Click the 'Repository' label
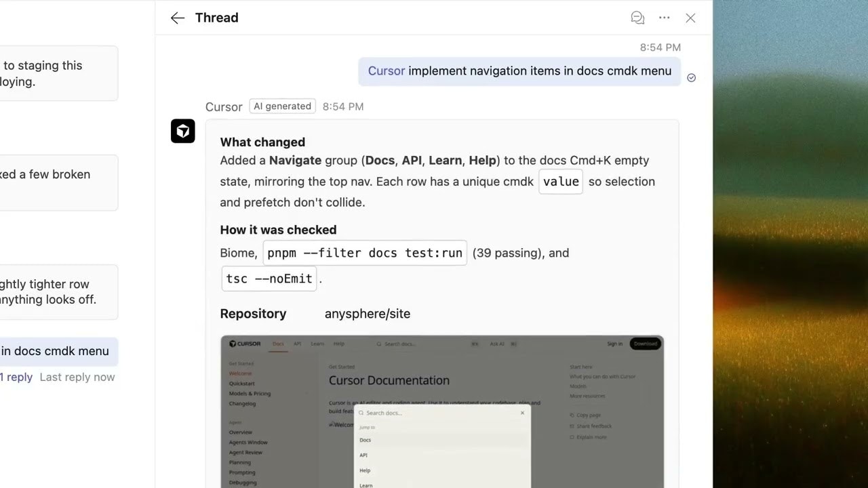 click(x=253, y=314)
